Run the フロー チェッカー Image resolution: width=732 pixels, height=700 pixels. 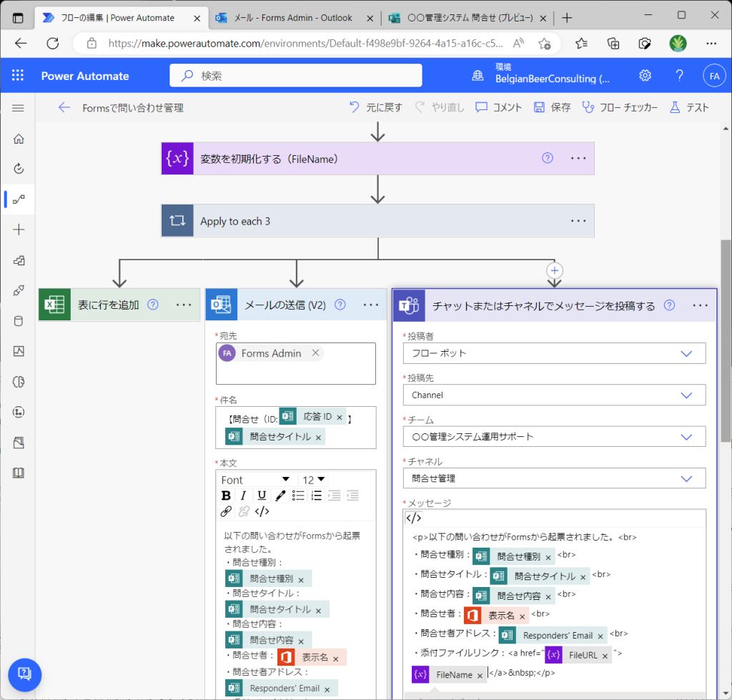(620, 108)
